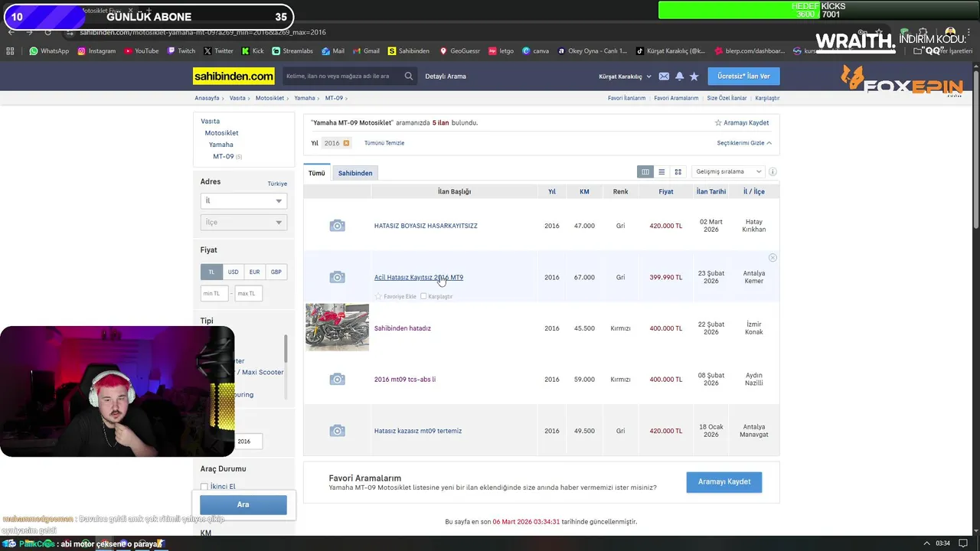Open favorites star icon in header

tap(694, 77)
